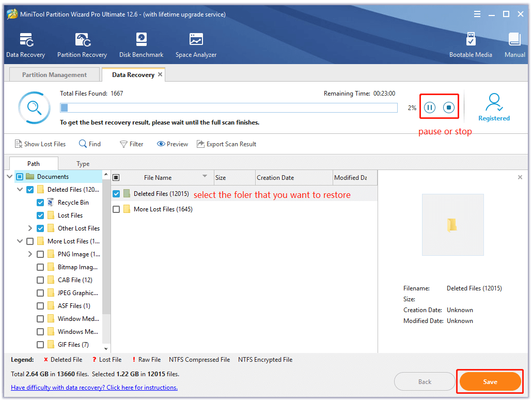Enable the CAB File (12) checkbox
The width and height of the screenshot is (532, 400).
coord(40,280)
